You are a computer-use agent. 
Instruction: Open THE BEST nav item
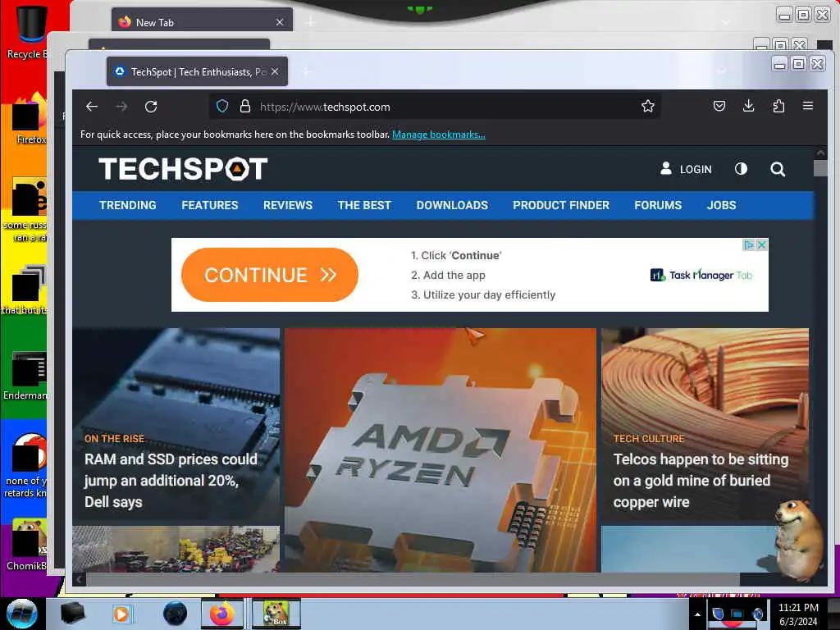coord(364,205)
